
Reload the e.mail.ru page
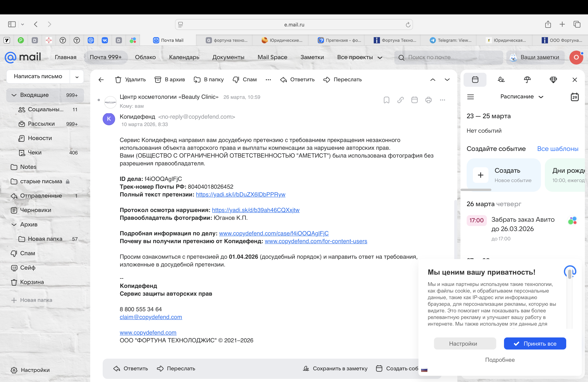tap(408, 25)
